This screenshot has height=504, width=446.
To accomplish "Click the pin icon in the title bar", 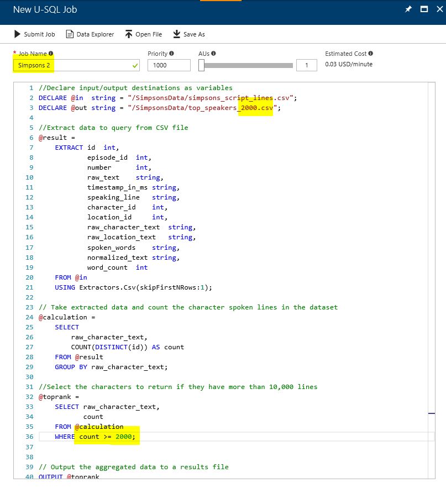I will 408,9.
